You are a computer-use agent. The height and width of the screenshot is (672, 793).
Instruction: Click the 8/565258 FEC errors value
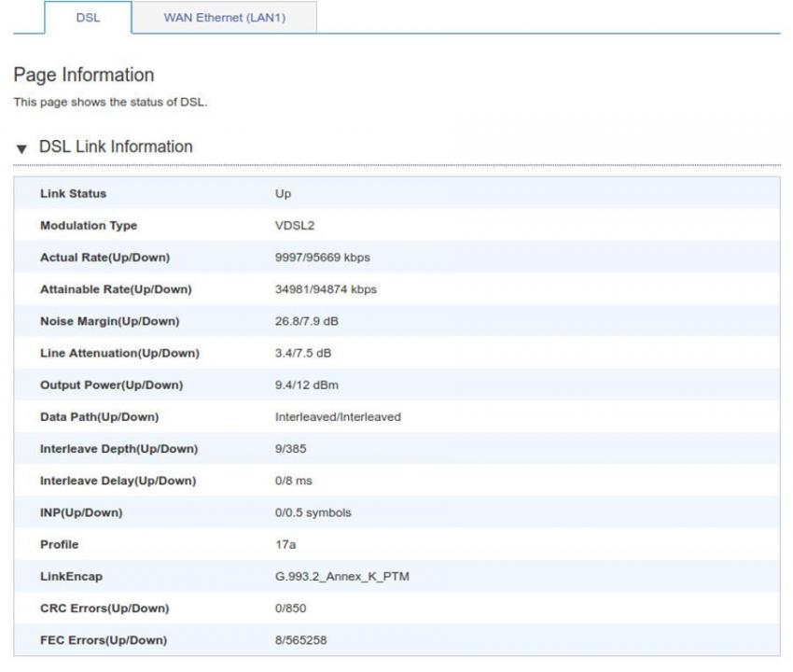[300, 640]
